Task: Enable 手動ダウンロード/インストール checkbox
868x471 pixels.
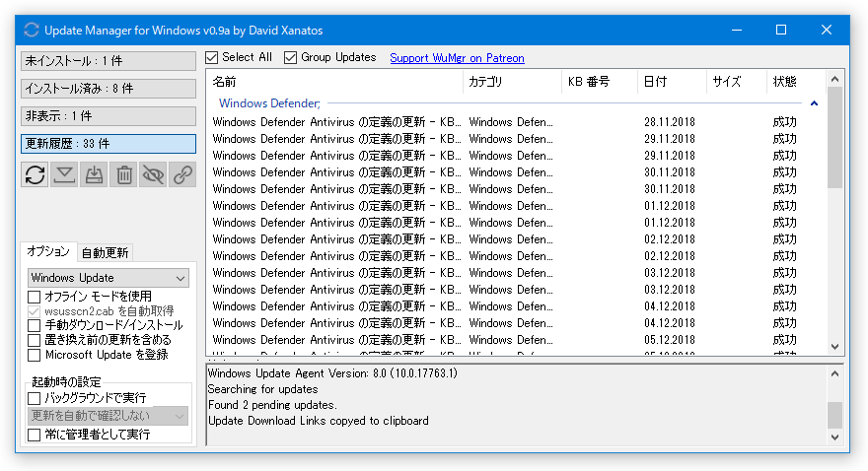Action: coord(35,325)
